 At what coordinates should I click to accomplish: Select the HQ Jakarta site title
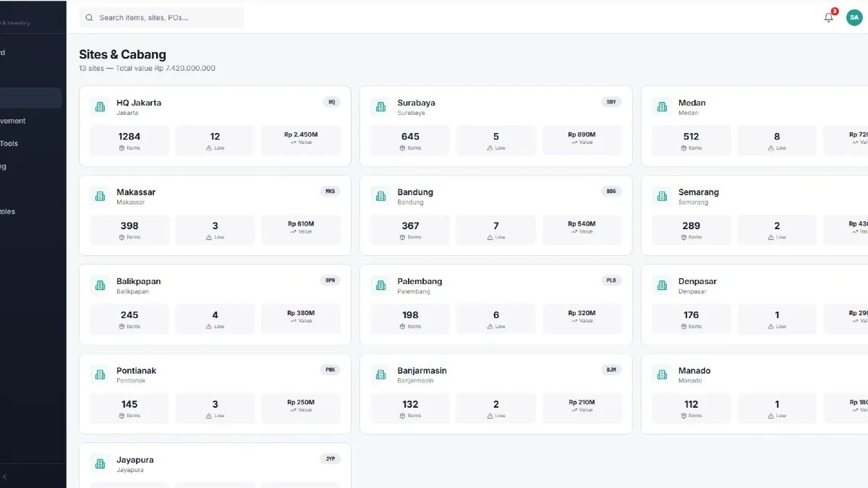coord(139,103)
